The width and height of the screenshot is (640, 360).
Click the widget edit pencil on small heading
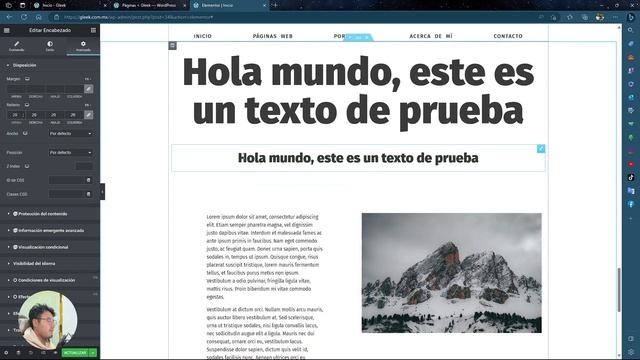pos(541,149)
